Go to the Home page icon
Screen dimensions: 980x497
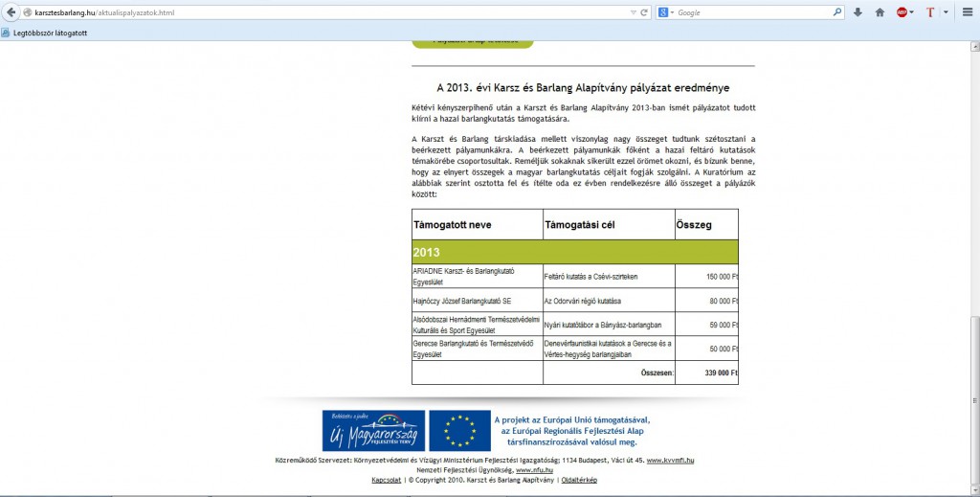coord(880,12)
